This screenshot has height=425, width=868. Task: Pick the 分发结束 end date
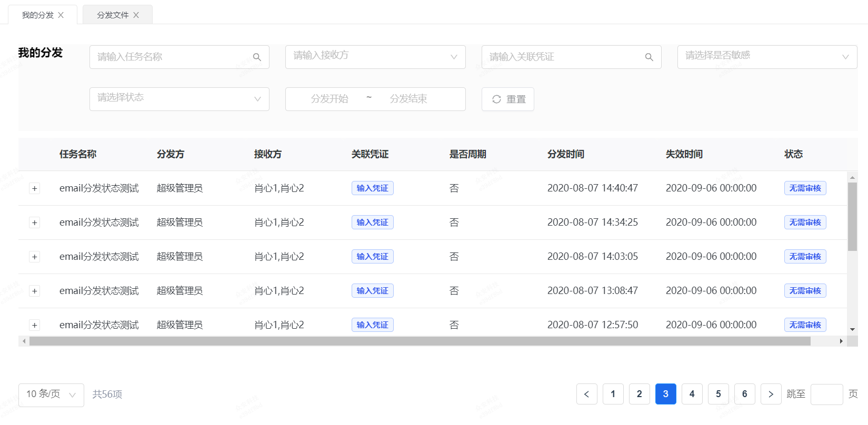(x=408, y=99)
